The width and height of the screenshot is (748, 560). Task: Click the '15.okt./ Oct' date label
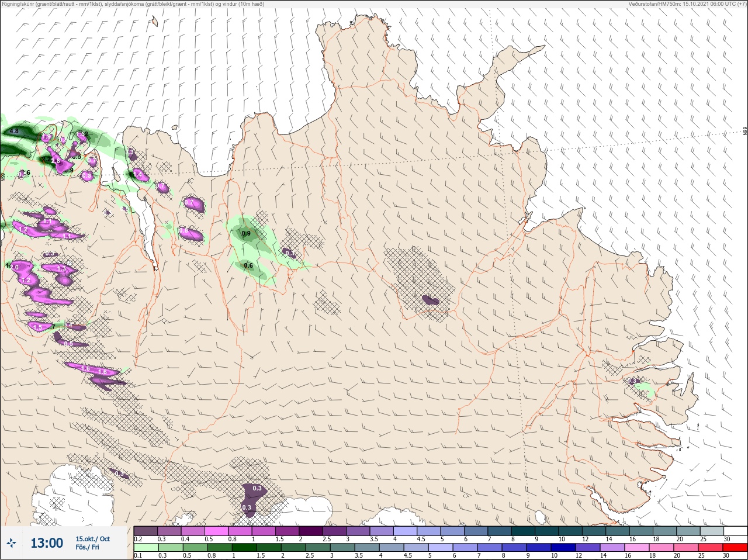point(92,539)
